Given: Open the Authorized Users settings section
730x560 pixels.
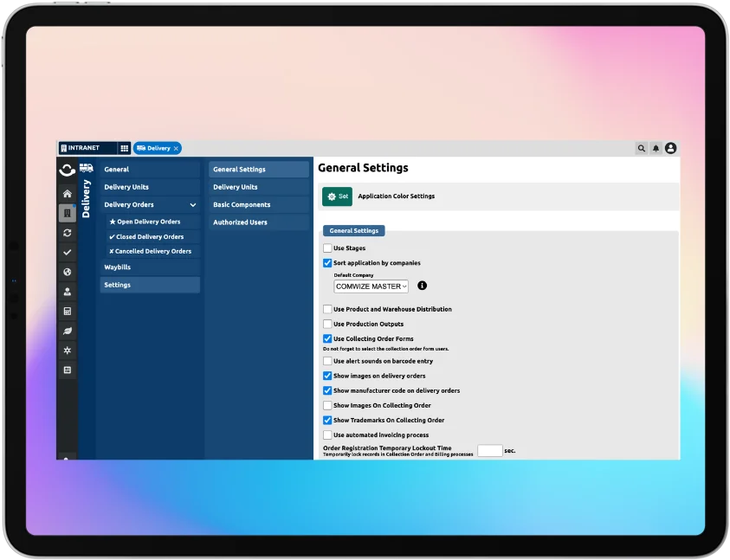Looking at the screenshot, I should click(x=240, y=222).
